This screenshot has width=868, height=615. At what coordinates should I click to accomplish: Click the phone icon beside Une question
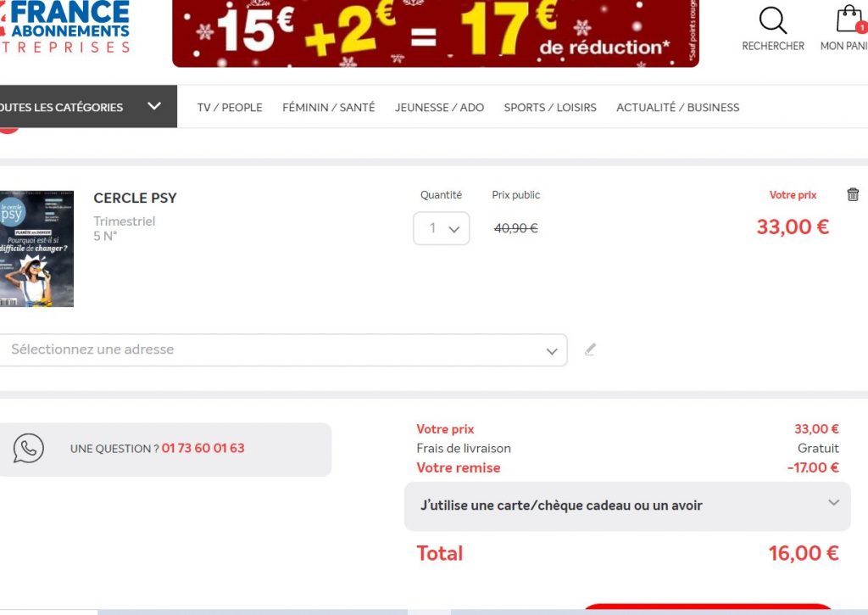click(x=29, y=448)
